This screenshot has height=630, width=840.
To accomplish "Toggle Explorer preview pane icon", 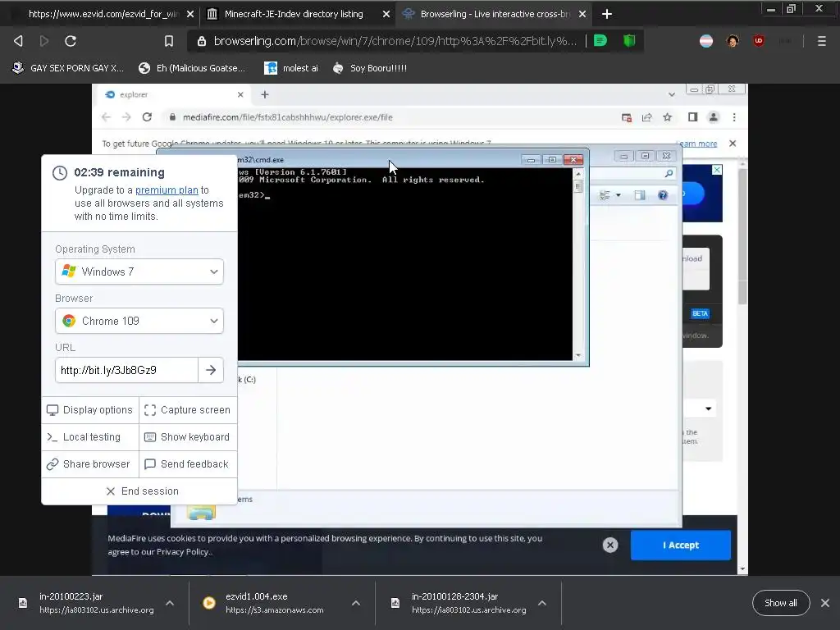I will 640,195.
